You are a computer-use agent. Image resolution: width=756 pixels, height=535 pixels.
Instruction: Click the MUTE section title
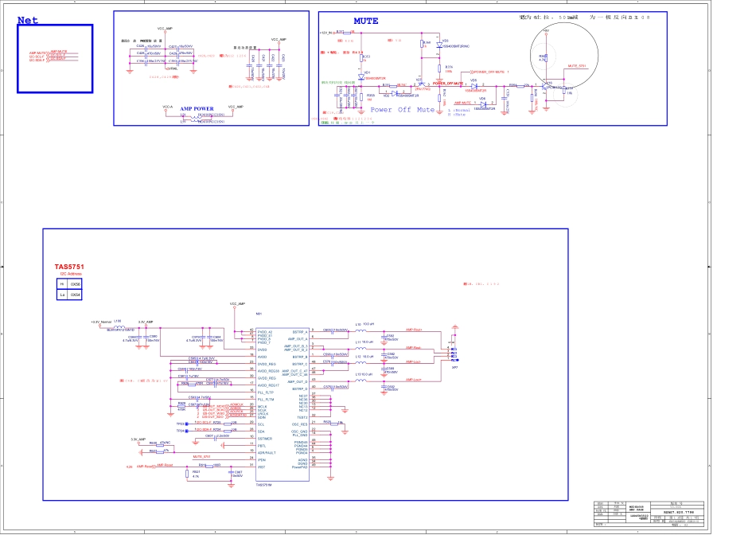[366, 21]
